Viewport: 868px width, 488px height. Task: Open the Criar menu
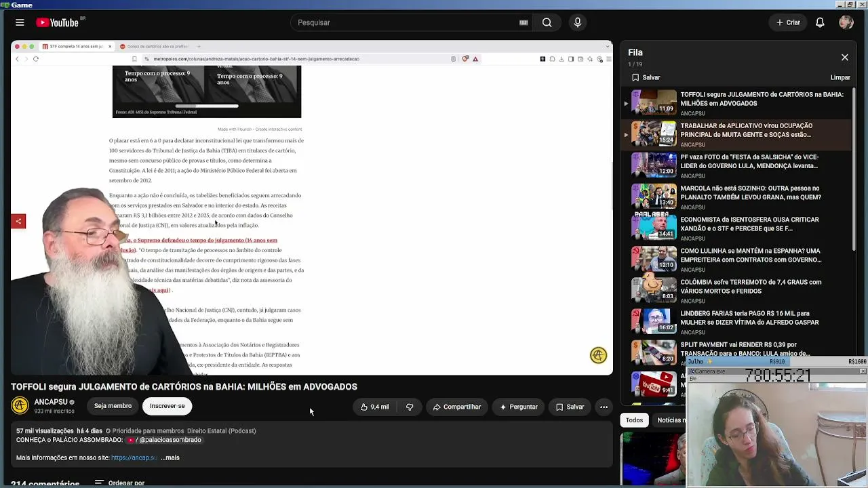[x=788, y=22]
